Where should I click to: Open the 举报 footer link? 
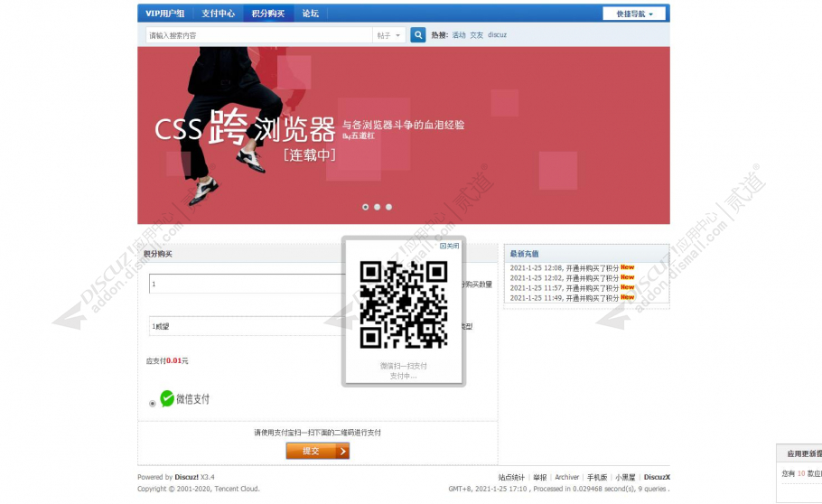540,477
